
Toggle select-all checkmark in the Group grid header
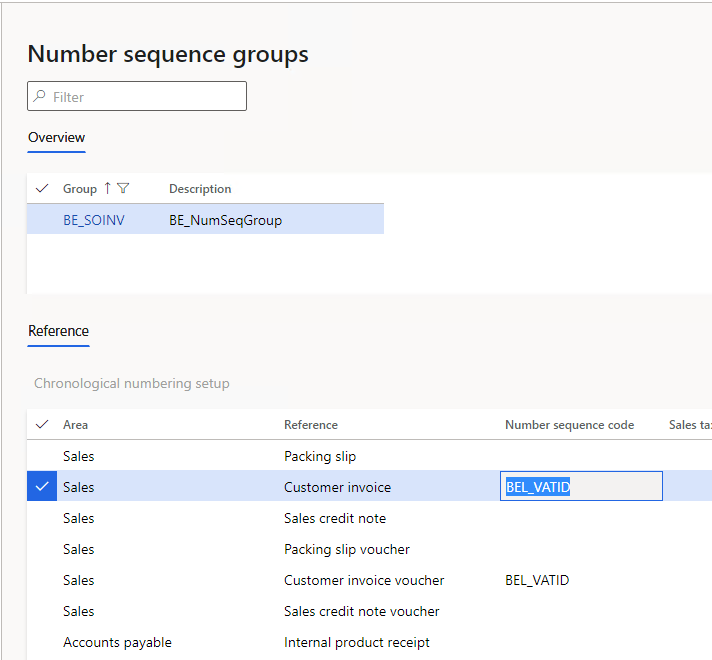coord(42,188)
